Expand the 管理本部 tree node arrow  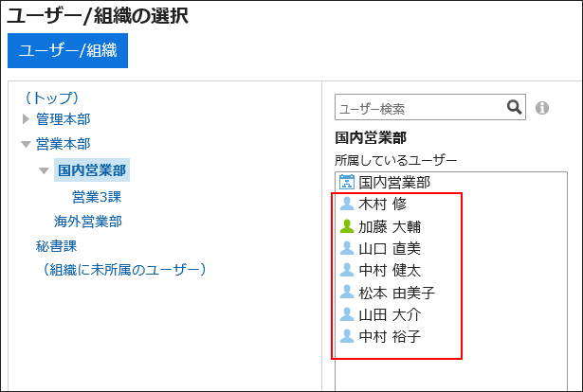(x=26, y=119)
